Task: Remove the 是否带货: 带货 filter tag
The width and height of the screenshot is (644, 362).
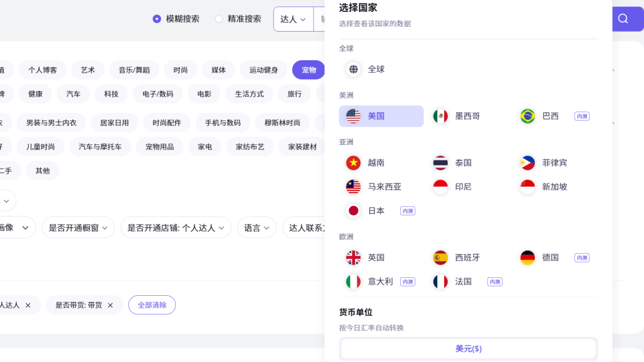Action: [110, 305]
